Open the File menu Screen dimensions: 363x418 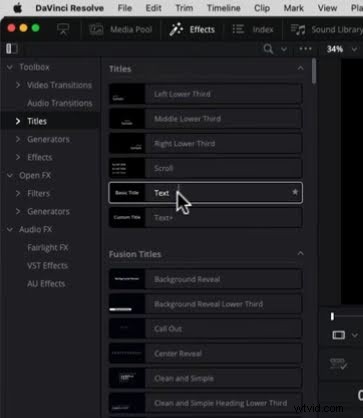(125, 8)
